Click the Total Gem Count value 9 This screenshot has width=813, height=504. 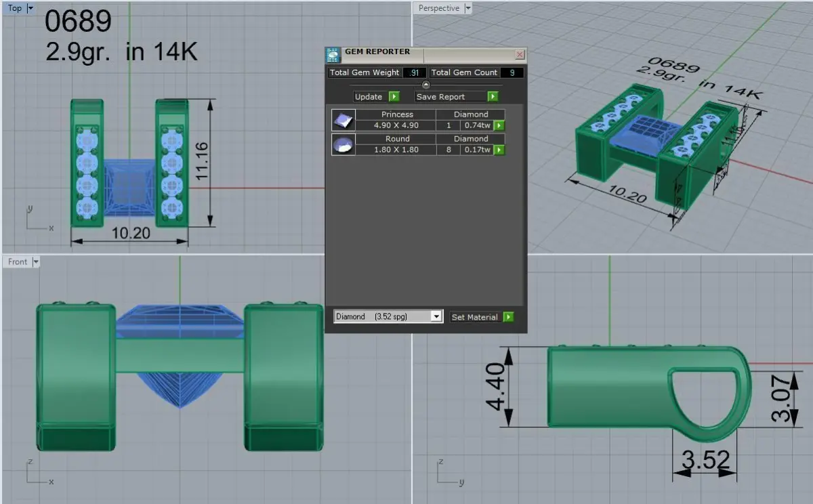pos(512,72)
